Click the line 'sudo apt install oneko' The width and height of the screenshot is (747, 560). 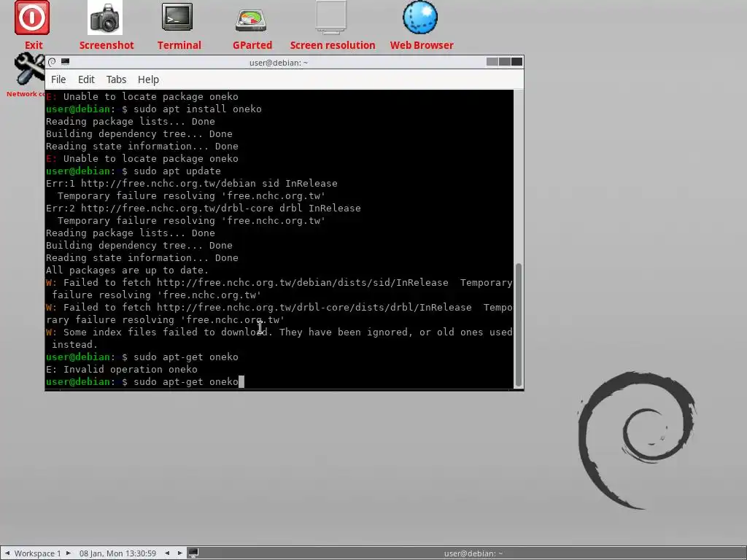(x=197, y=109)
